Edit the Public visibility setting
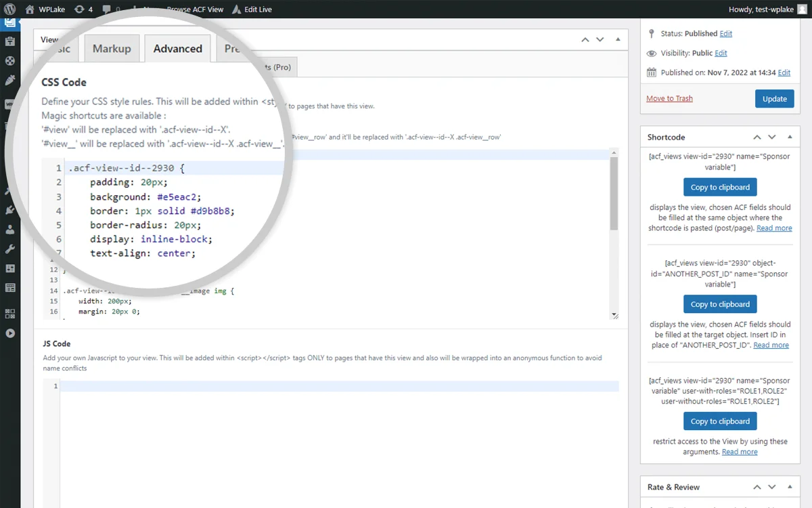The image size is (812, 508). click(x=721, y=54)
